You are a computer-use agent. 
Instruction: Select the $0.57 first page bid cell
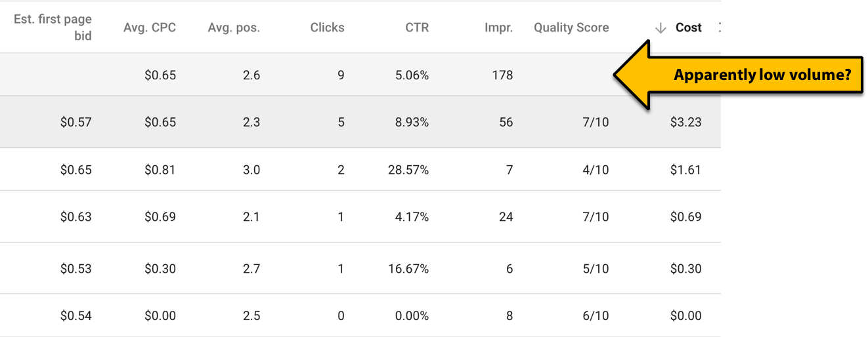coord(76,122)
